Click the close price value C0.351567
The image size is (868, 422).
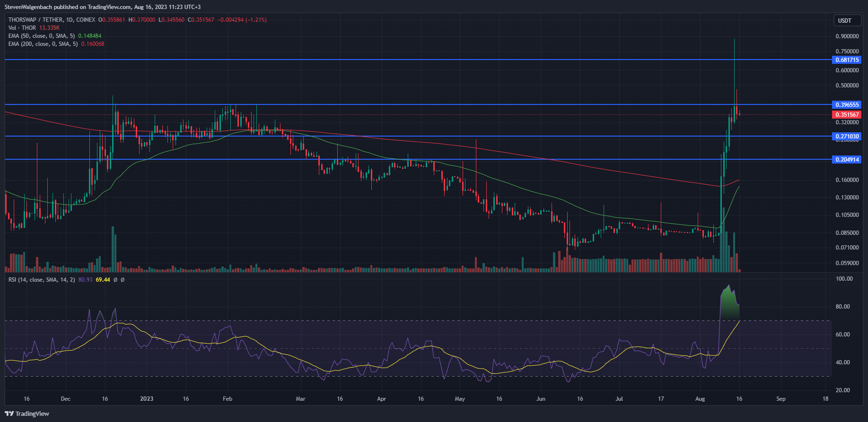point(201,20)
